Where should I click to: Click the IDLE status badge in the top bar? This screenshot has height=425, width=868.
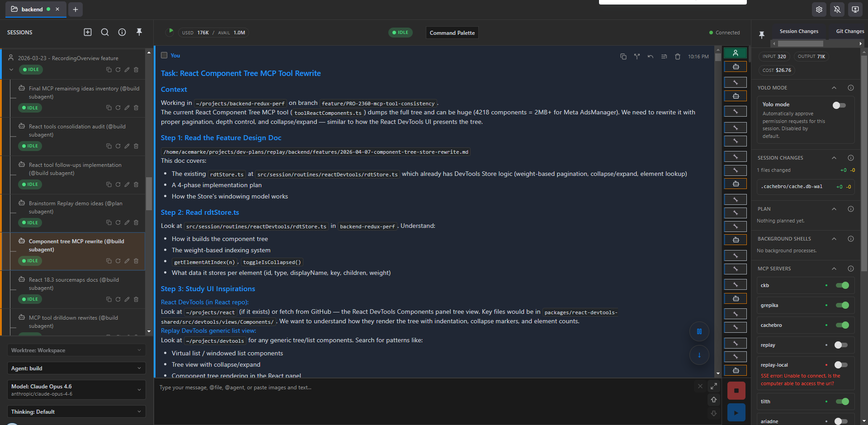point(401,33)
